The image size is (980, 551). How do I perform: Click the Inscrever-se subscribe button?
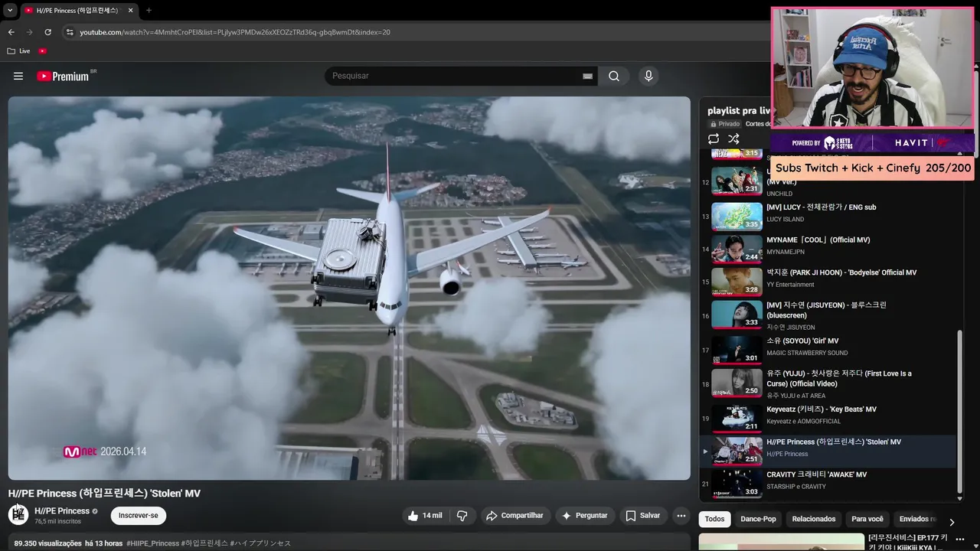click(x=139, y=516)
